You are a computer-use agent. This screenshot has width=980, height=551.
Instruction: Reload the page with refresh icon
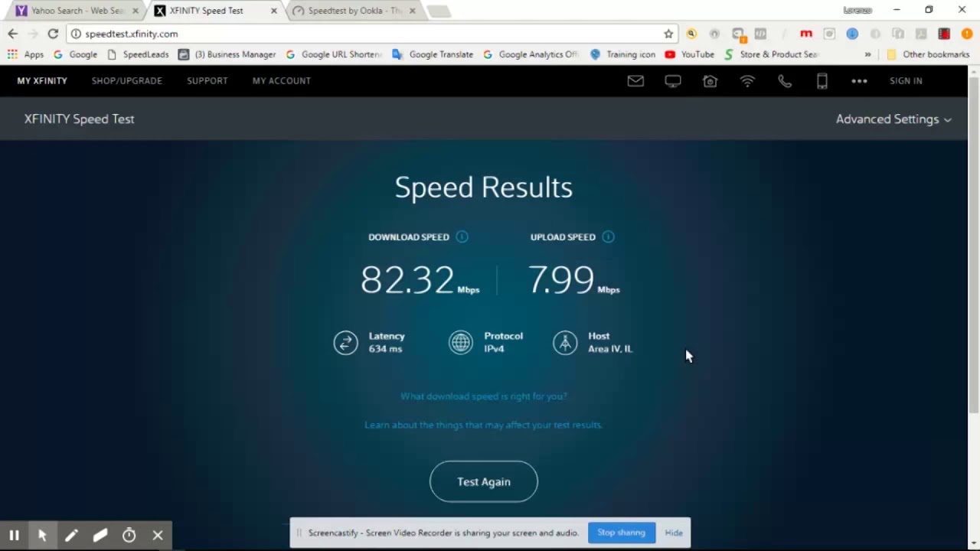click(x=53, y=34)
